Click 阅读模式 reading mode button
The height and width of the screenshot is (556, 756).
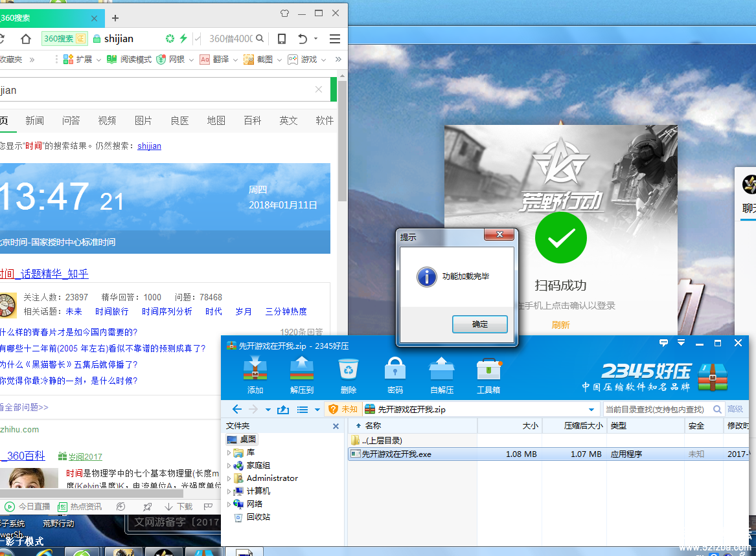pyautogui.click(x=129, y=60)
